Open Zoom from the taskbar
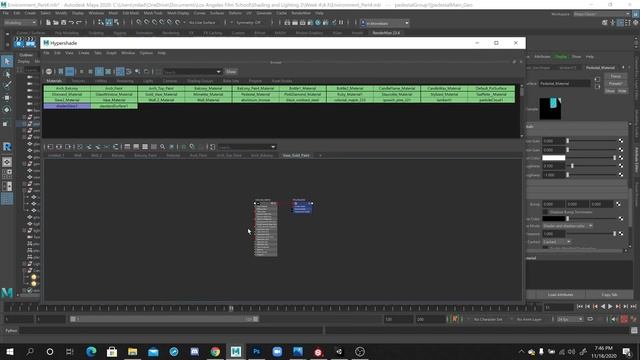Screen dimensions: 640x360 pos(277,351)
